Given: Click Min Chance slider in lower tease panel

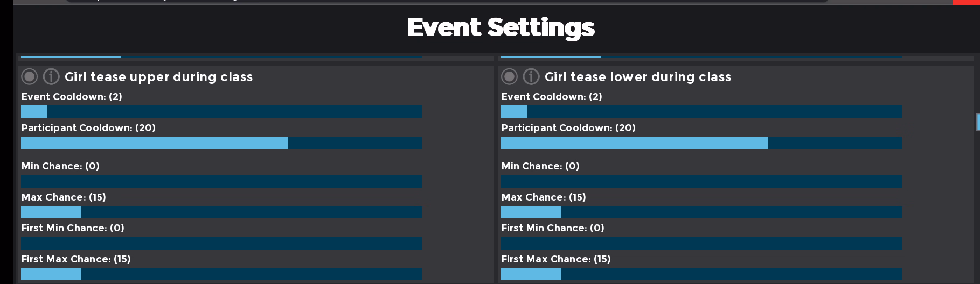Looking at the screenshot, I should 701,181.
